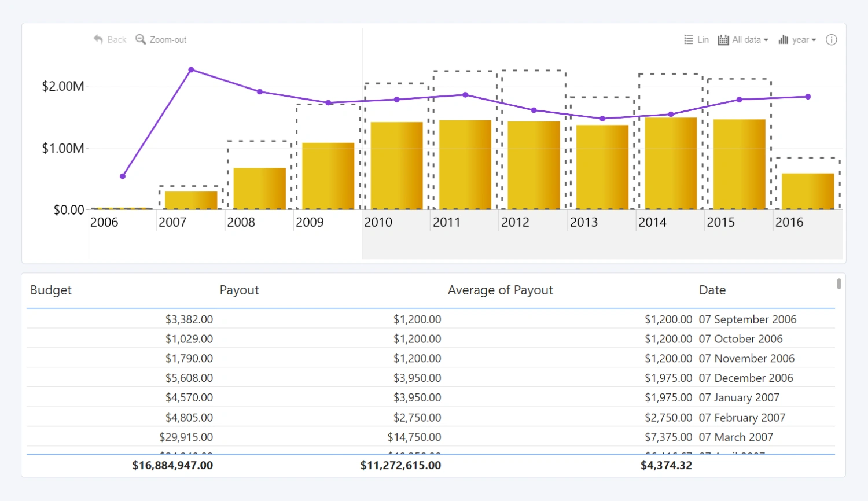Click the Zoom-out magnifier icon
Screen dimensions: 868x501
click(x=141, y=39)
